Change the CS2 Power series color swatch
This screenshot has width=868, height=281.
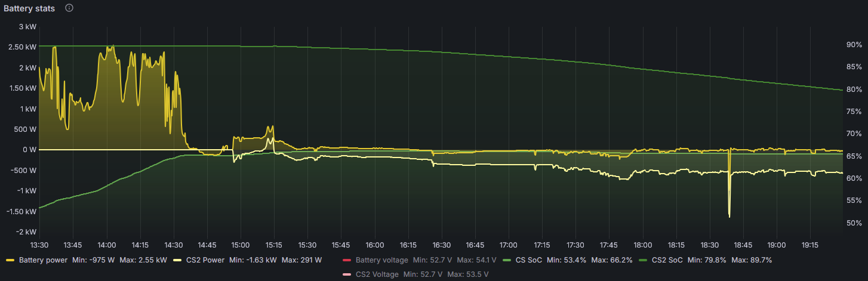pos(177,260)
